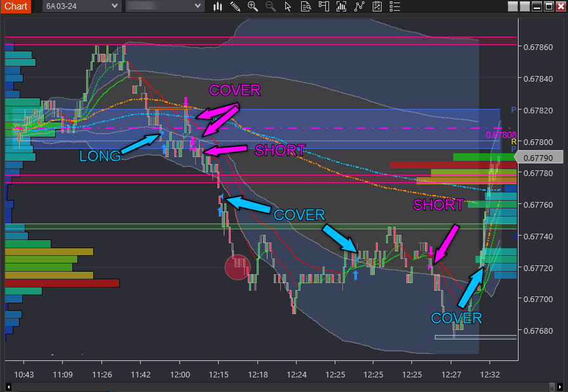Select the cursor pointer tool
This screenshot has width=568, height=392.
coord(288,6)
